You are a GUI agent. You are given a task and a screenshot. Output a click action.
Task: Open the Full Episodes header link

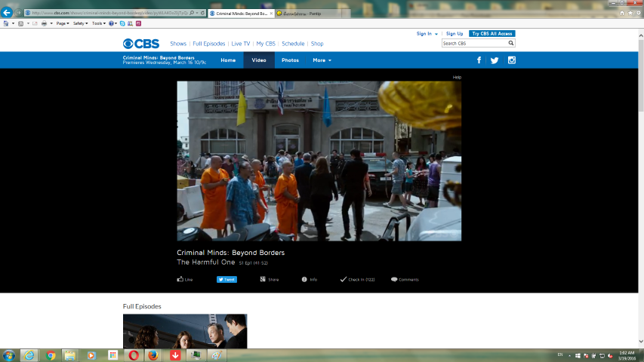tap(208, 44)
